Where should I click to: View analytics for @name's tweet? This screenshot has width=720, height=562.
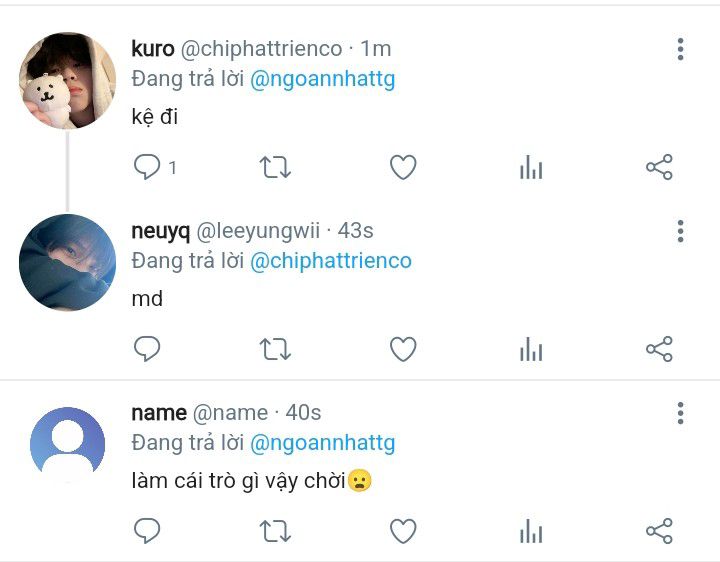tap(531, 532)
